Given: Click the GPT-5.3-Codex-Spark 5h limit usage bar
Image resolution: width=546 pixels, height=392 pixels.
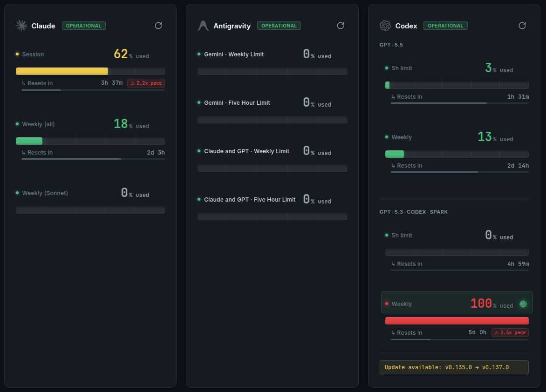Looking at the screenshot, I should 457,252.
